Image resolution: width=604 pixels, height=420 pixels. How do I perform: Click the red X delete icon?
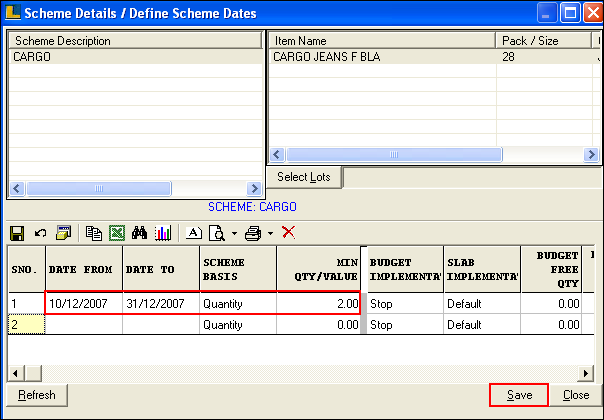(289, 233)
